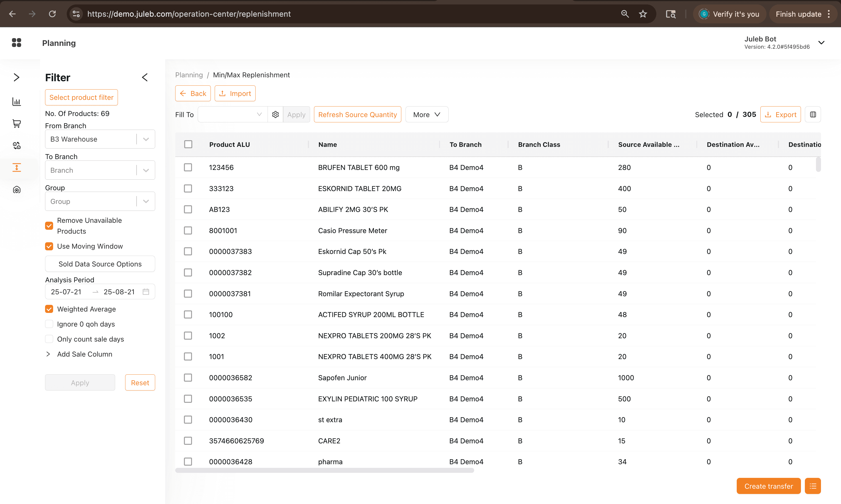Open the bar chart analytics sidebar icon
841x504 pixels.
click(x=16, y=102)
